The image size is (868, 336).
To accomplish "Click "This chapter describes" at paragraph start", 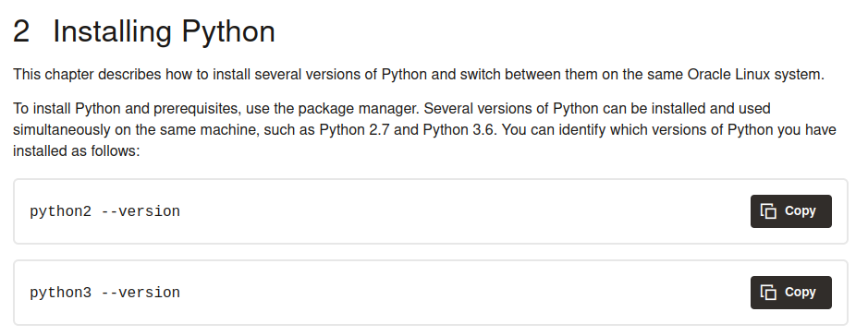I will pos(87,75).
